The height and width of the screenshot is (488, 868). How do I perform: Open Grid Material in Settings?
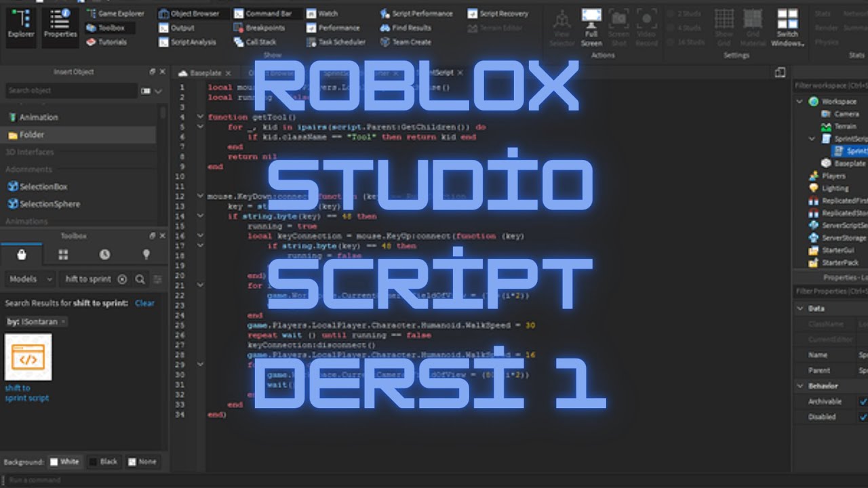coord(753,28)
